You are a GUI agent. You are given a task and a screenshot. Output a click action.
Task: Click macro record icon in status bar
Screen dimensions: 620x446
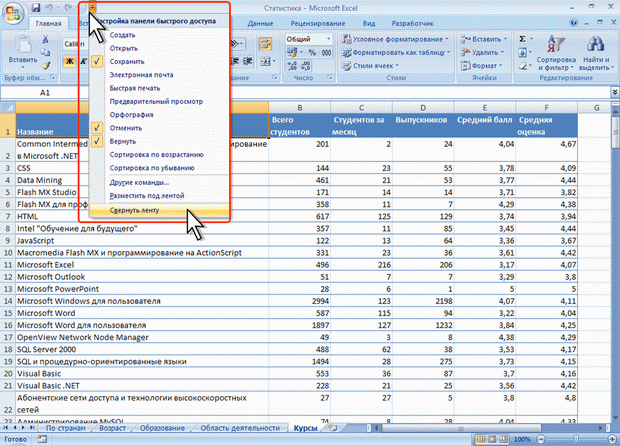[x=42, y=438]
